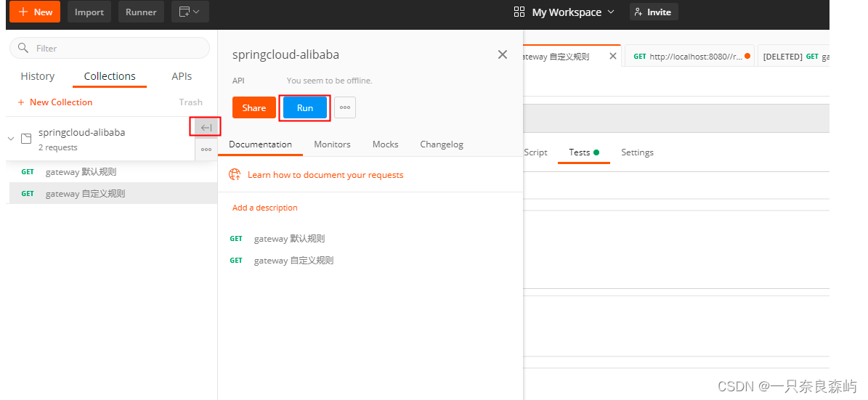Open the three-dot menu beside springcloud-alibaba in the sidebar

[x=206, y=150]
